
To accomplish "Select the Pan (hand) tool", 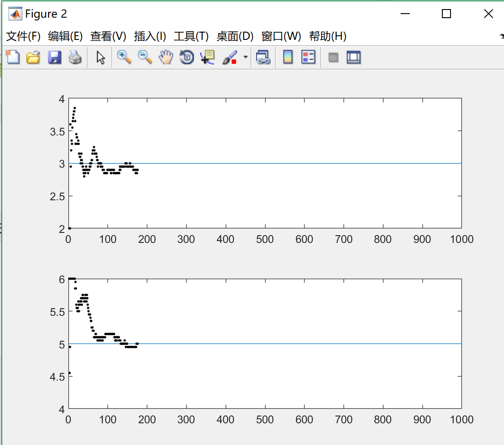I will click(166, 57).
